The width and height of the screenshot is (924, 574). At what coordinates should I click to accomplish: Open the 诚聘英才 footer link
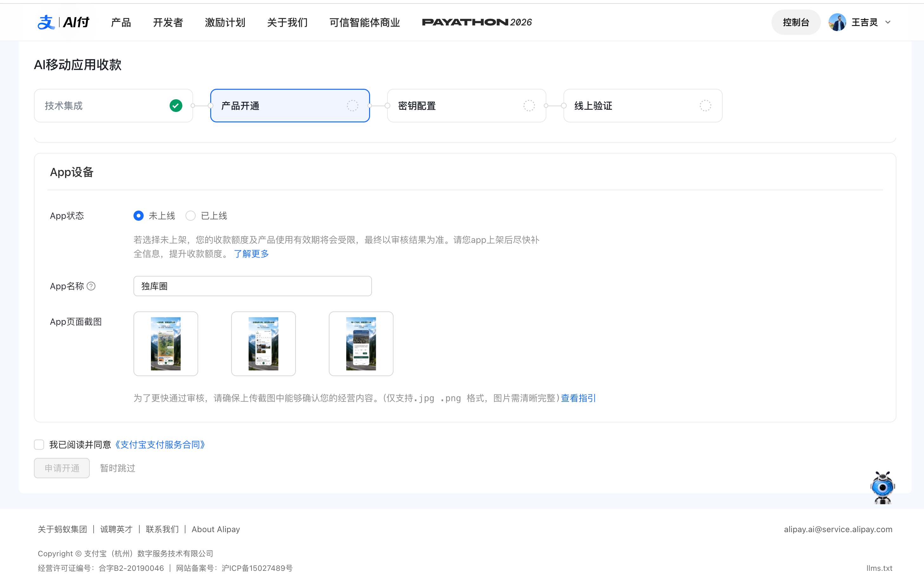coord(116,529)
